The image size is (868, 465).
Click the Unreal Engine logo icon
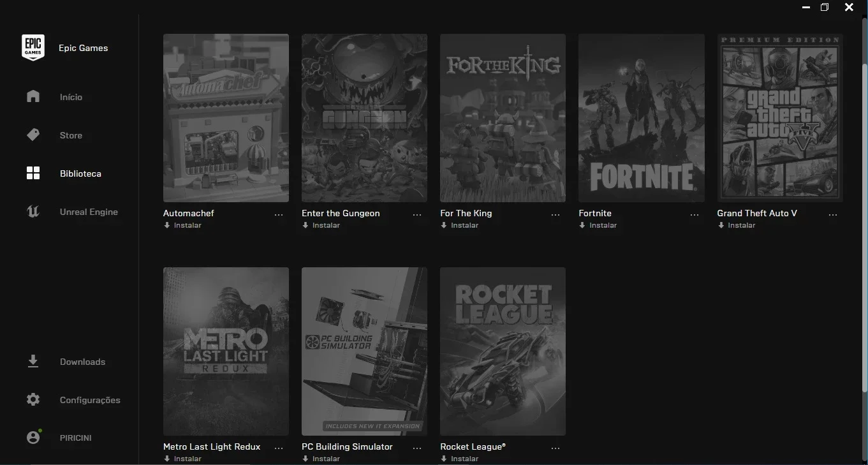[33, 211]
